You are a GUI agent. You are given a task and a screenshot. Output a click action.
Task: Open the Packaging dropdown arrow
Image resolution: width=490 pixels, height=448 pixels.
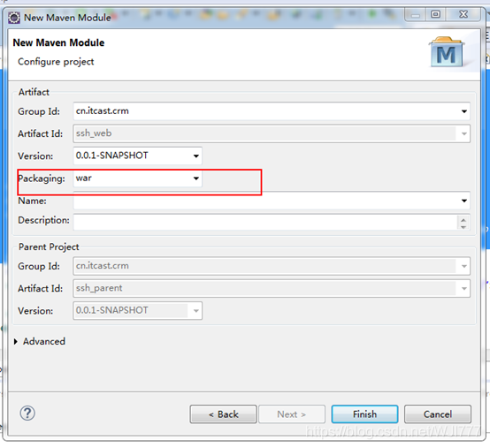[196, 178]
